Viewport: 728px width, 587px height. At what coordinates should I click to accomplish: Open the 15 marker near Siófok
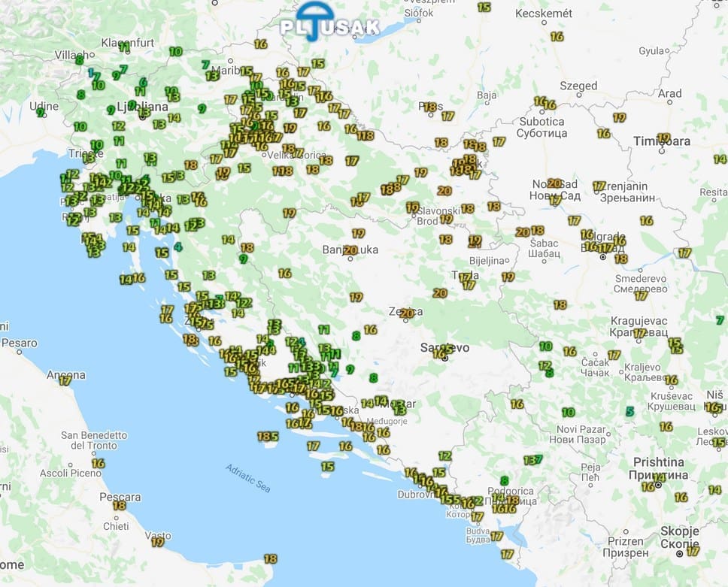tap(484, 7)
